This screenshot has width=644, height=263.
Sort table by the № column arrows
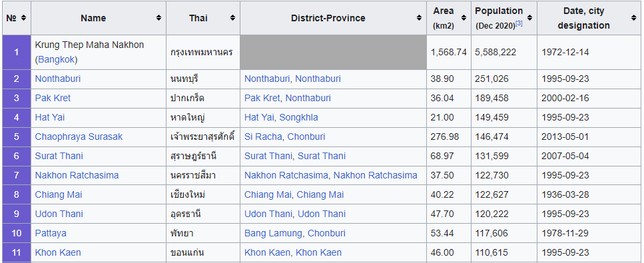[23, 18]
